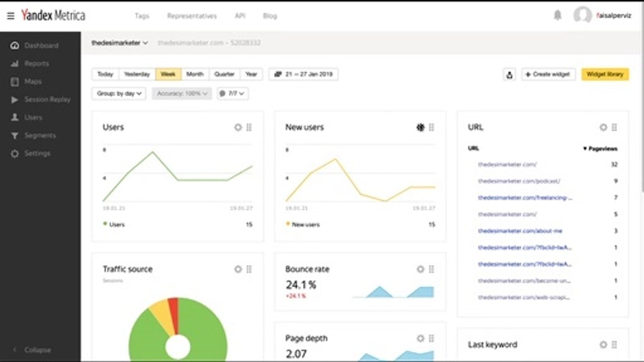The width and height of the screenshot is (644, 362).
Task: Open the Tags link in top navigation
Action: pos(142,16)
